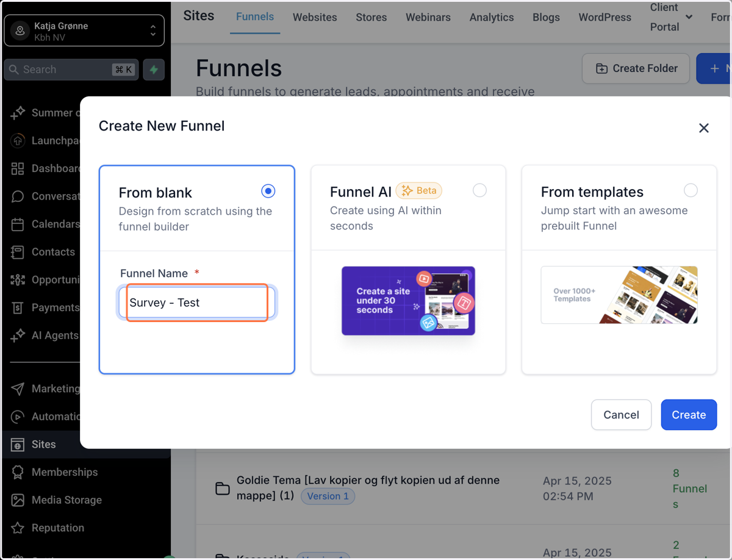Select the Funnel AI radio button

[x=479, y=190]
